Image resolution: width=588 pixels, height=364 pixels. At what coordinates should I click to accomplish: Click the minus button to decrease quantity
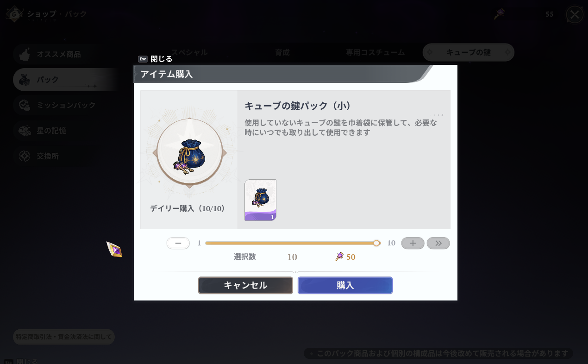click(178, 243)
